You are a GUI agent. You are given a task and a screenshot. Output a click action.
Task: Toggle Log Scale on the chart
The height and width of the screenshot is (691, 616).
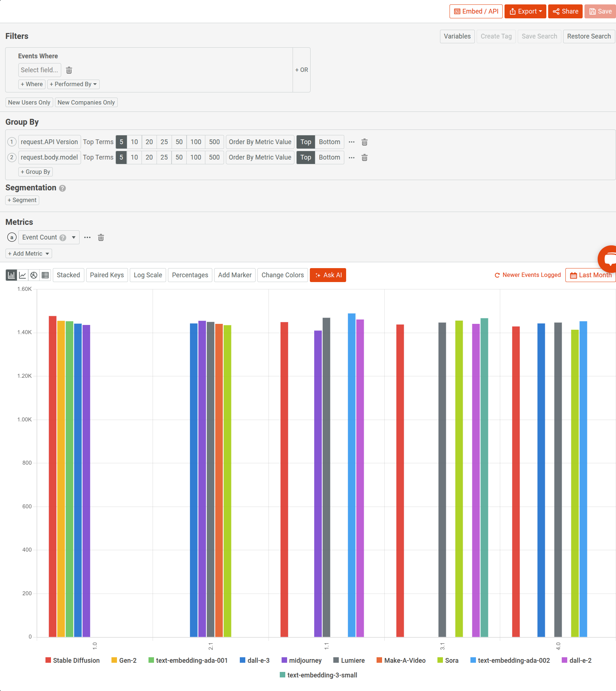coord(147,275)
